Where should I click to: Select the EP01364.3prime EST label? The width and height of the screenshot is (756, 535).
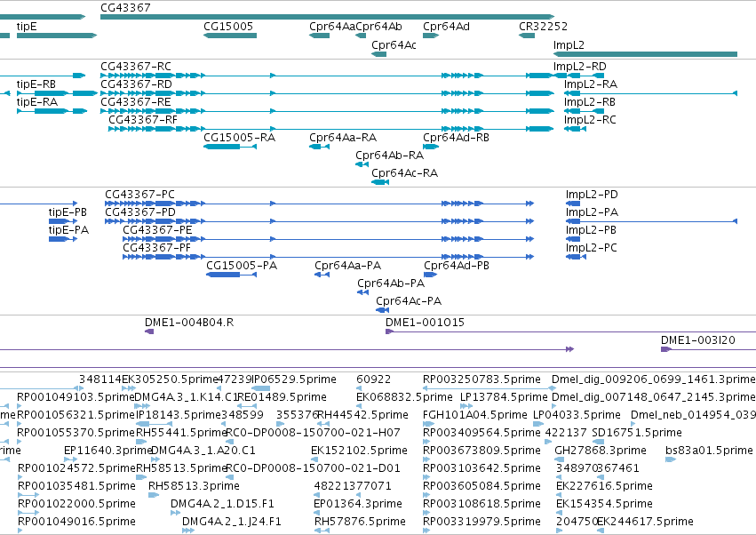(358, 504)
